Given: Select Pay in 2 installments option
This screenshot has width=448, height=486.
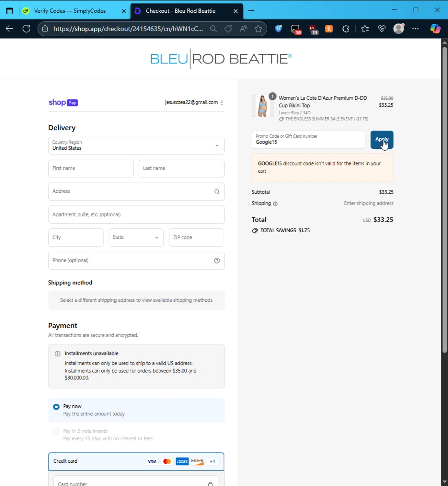Looking at the screenshot, I should click(x=56, y=431).
